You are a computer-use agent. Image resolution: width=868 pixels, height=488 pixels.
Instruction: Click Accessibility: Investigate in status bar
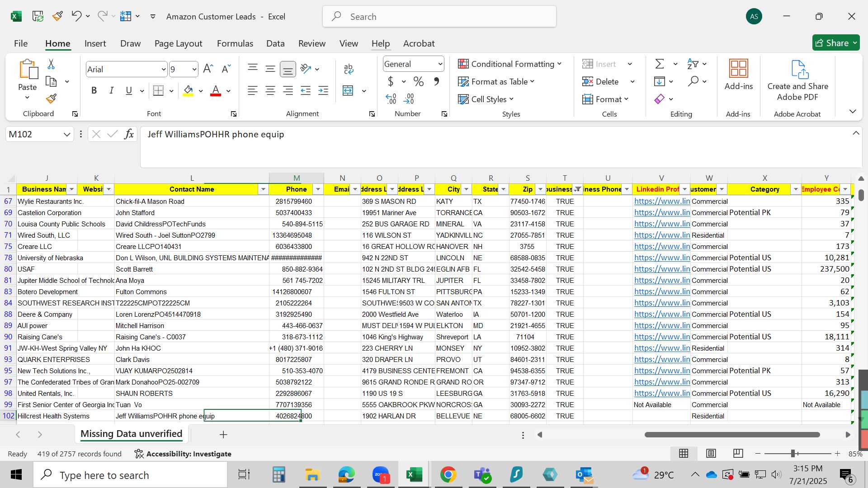183,454
